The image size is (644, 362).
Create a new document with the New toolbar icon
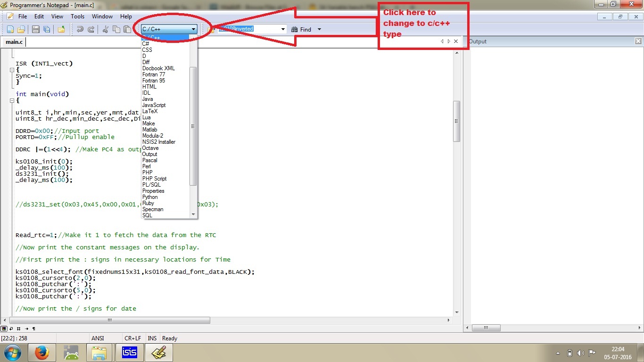(10, 29)
